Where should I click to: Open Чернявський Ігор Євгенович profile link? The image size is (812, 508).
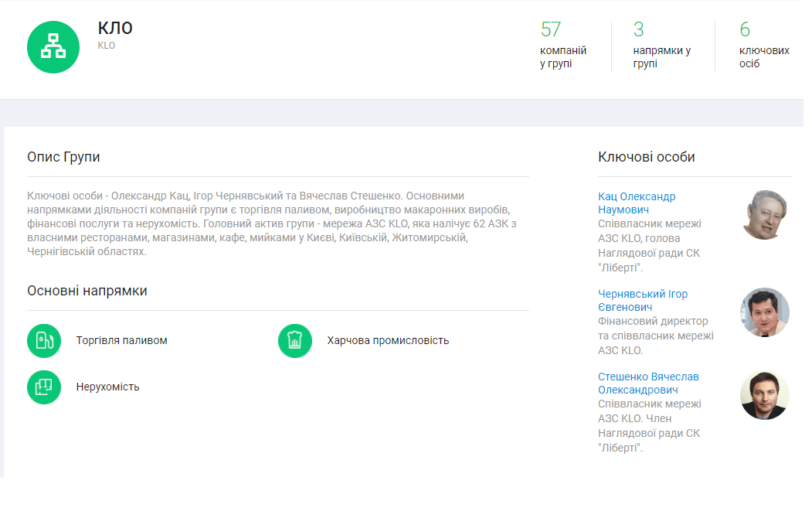[643, 301]
